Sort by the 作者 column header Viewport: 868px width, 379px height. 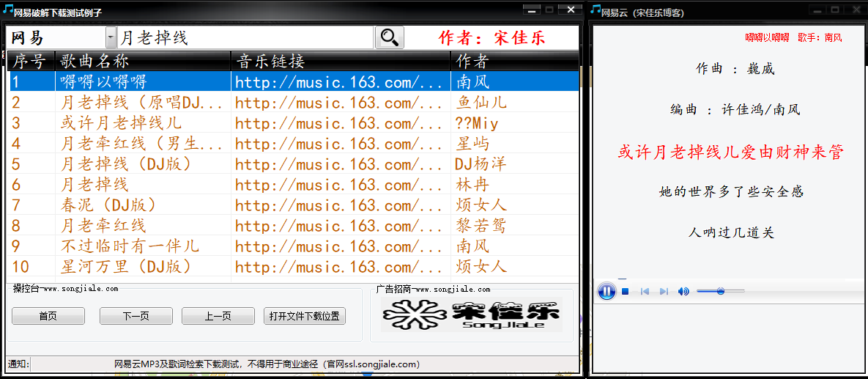click(513, 61)
